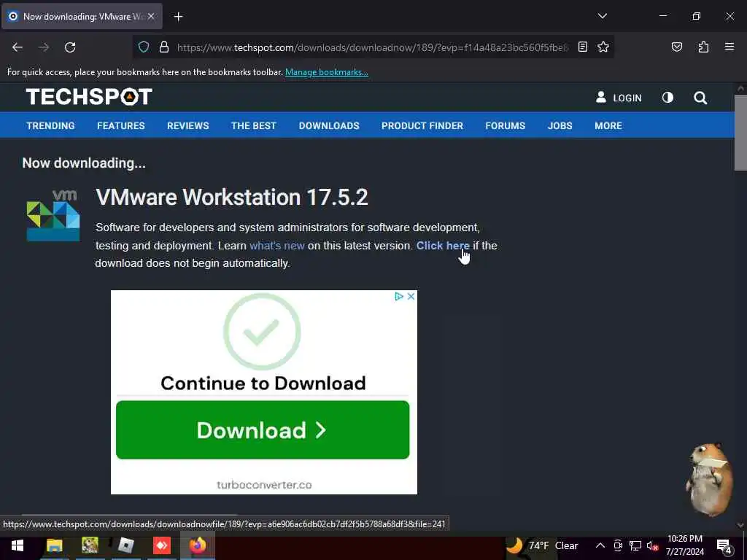This screenshot has width=747, height=560.
Task: Click the page vertical scrollbar thumb
Action: (740, 132)
